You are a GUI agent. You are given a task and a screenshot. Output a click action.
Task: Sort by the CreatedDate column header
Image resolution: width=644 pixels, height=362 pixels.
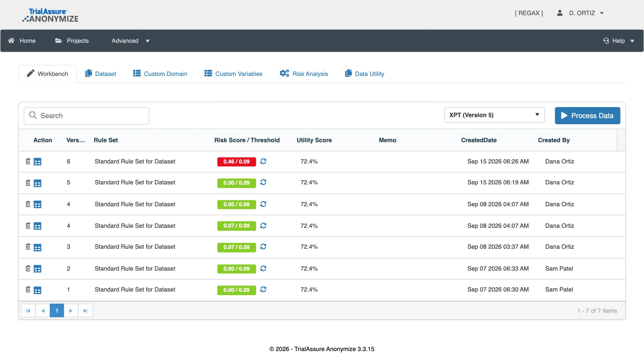click(479, 140)
